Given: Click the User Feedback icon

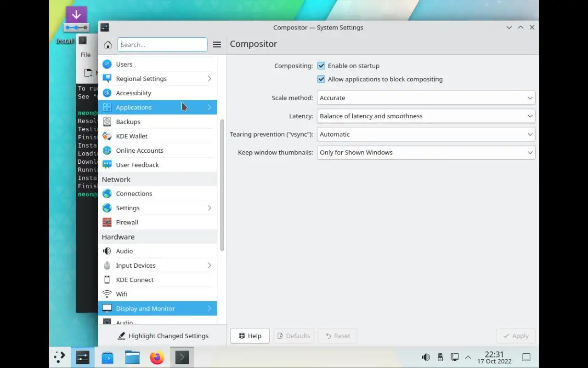Looking at the screenshot, I should coord(107,165).
